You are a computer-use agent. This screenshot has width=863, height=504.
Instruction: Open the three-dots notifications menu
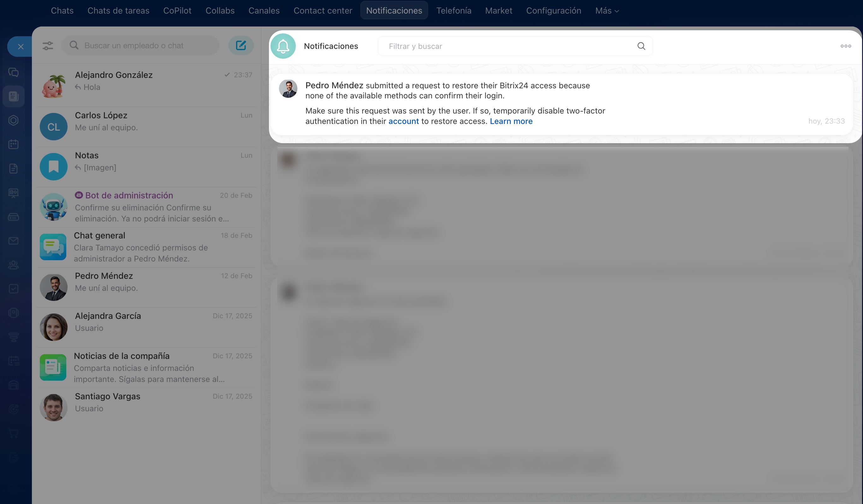tap(846, 46)
